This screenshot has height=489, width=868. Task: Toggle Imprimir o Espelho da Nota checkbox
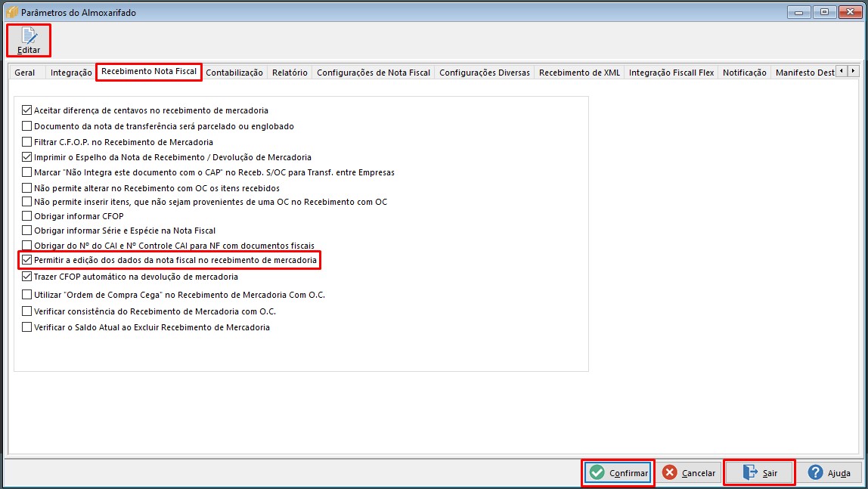pos(26,157)
